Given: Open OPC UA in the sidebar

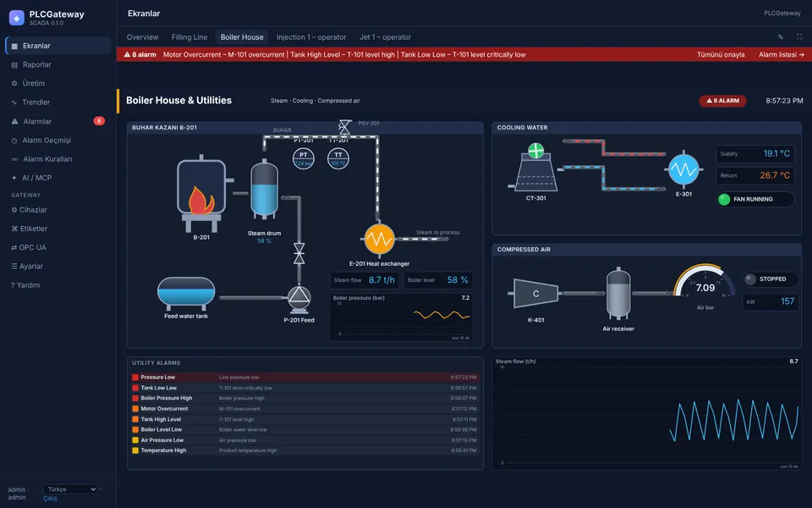Looking at the screenshot, I should (58, 247).
